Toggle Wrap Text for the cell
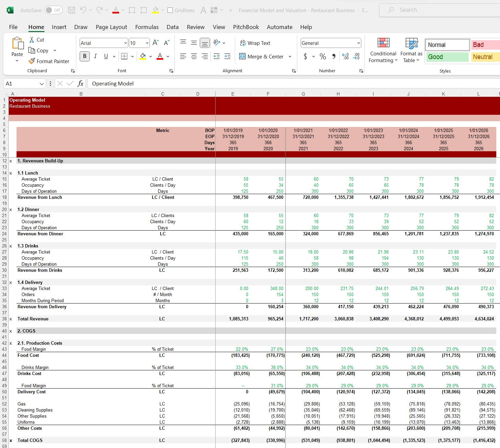The height and width of the screenshot is (448, 500). coord(255,43)
